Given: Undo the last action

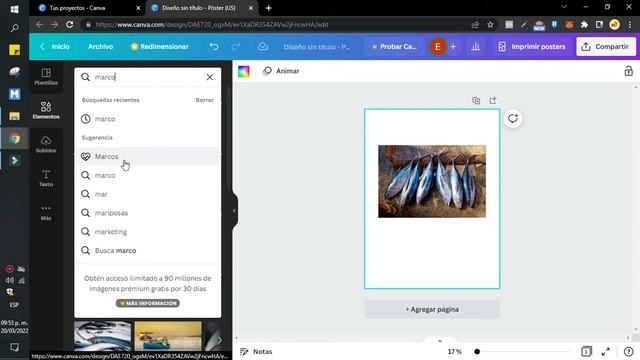Looking at the screenshot, I should tap(214, 47).
